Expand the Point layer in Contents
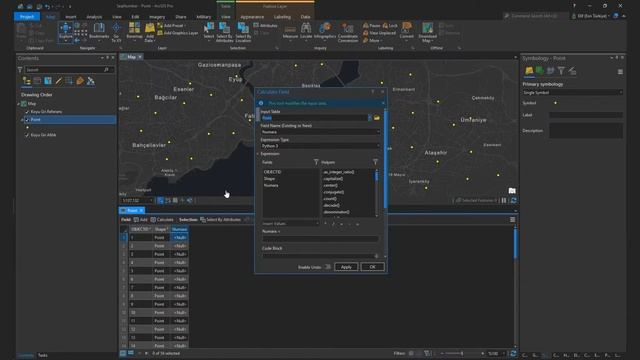640x360 pixels. [x=22, y=120]
